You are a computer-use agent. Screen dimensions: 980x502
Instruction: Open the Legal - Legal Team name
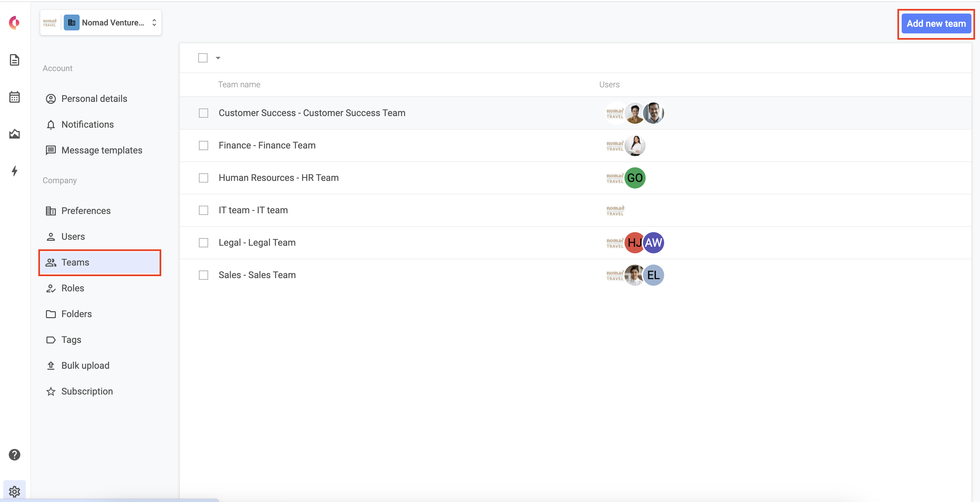point(257,243)
